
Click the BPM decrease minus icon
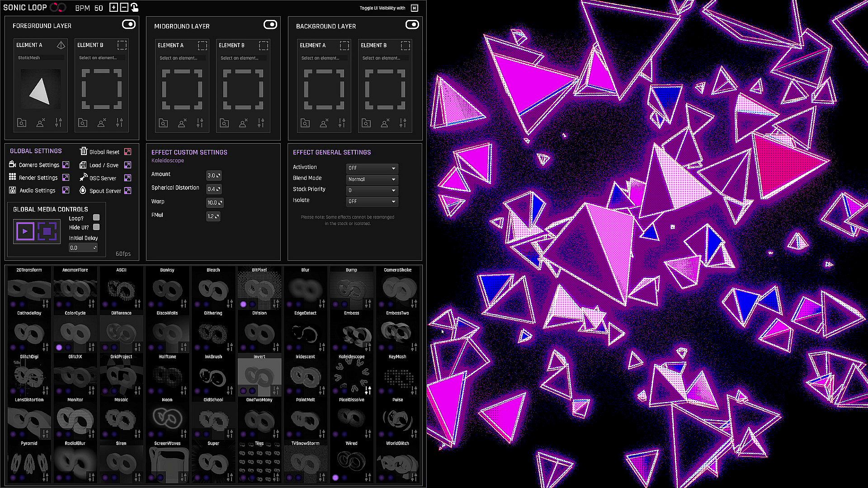point(124,8)
